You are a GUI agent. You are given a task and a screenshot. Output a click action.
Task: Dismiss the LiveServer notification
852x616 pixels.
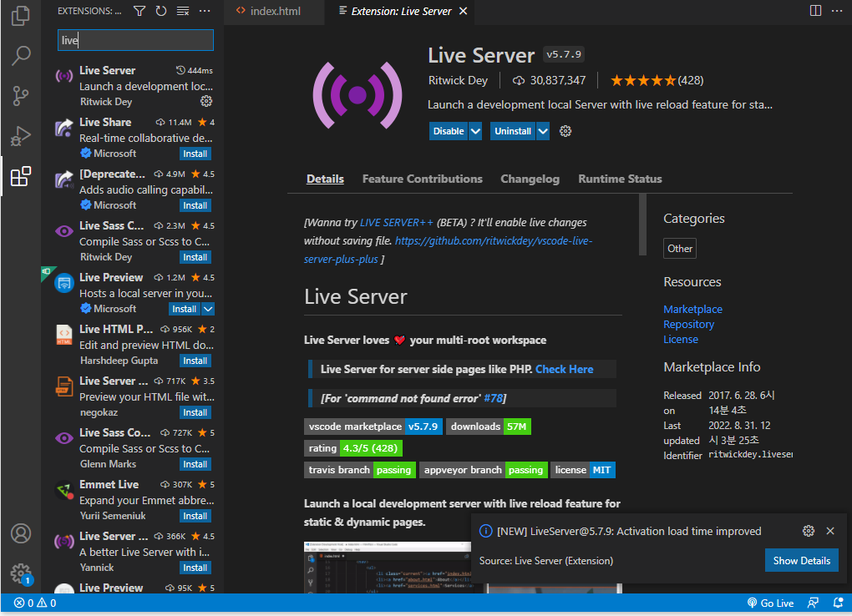point(830,531)
